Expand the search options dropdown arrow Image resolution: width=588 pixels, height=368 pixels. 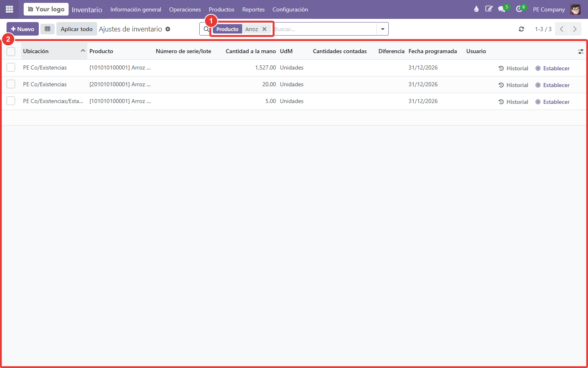(x=383, y=29)
